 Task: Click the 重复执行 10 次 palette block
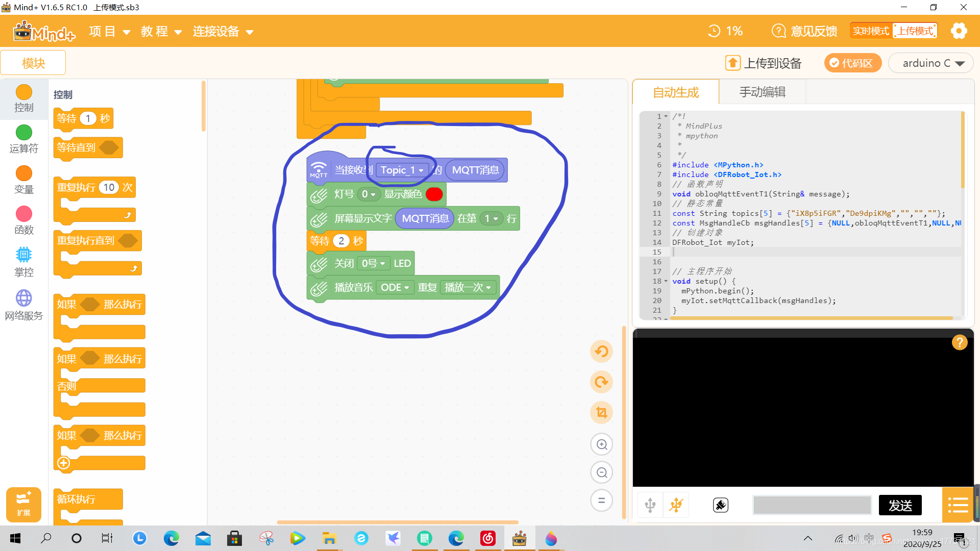point(94,200)
